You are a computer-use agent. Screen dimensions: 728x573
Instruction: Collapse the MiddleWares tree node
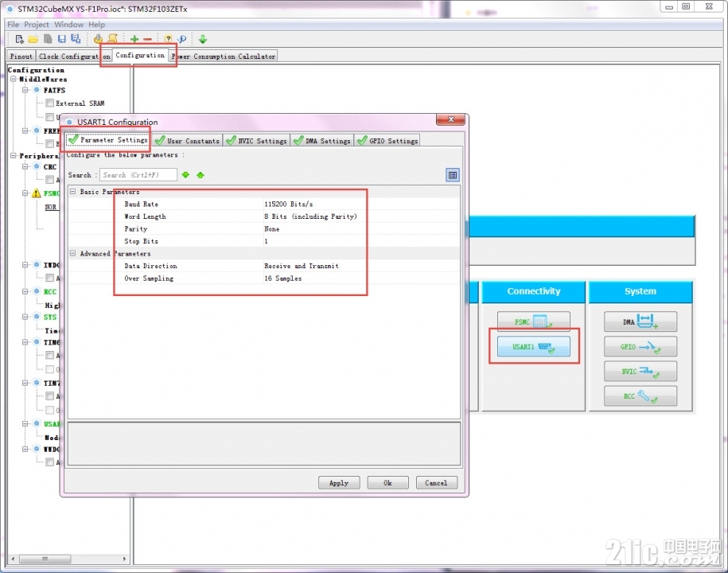(14, 79)
